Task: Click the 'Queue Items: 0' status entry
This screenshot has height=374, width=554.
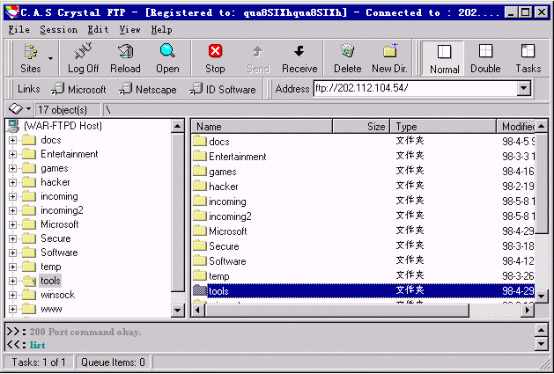Action: pos(113,362)
